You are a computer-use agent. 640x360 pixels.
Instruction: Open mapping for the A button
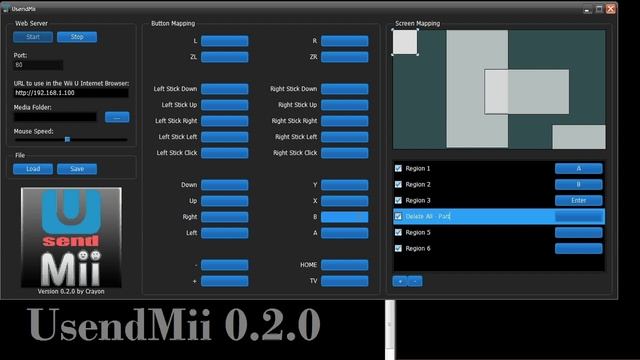(x=344, y=233)
